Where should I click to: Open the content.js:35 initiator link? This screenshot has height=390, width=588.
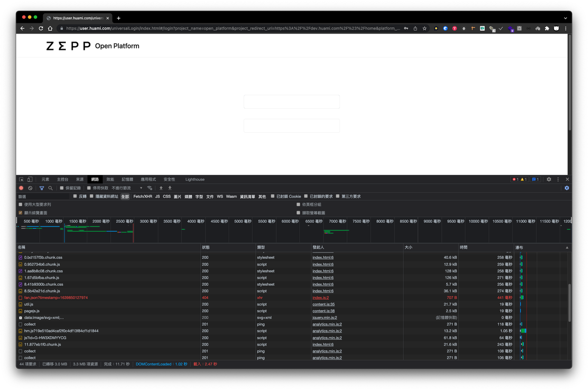click(x=323, y=304)
